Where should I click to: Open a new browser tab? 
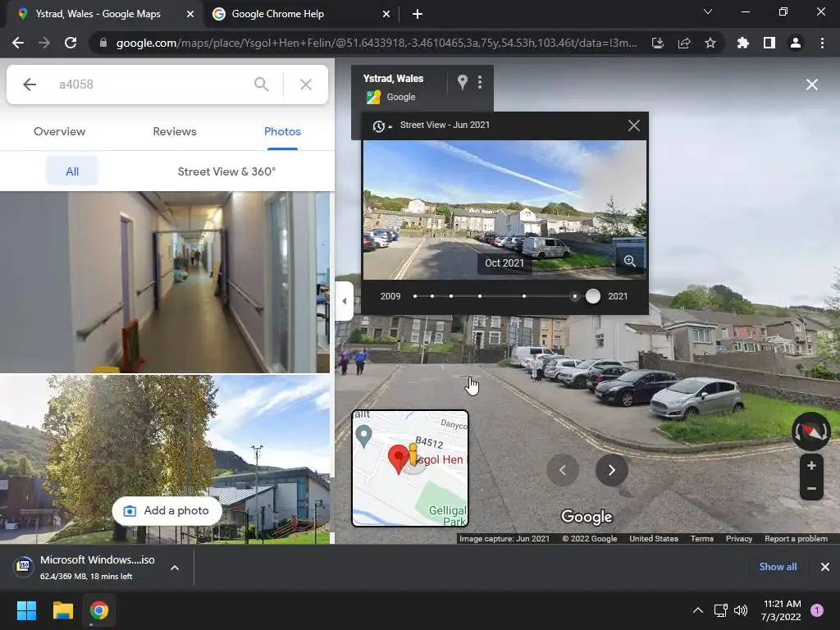click(418, 14)
